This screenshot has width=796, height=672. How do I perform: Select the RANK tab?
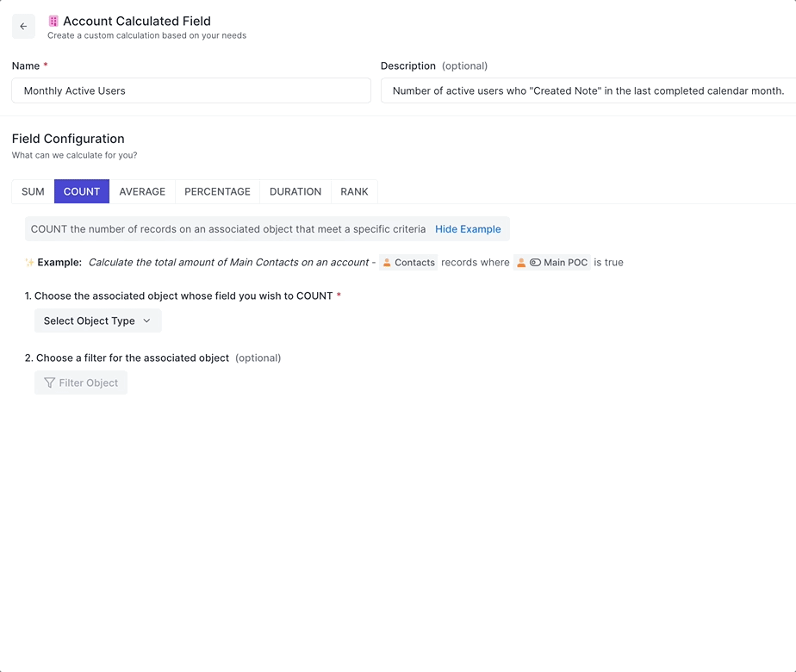point(354,191)
